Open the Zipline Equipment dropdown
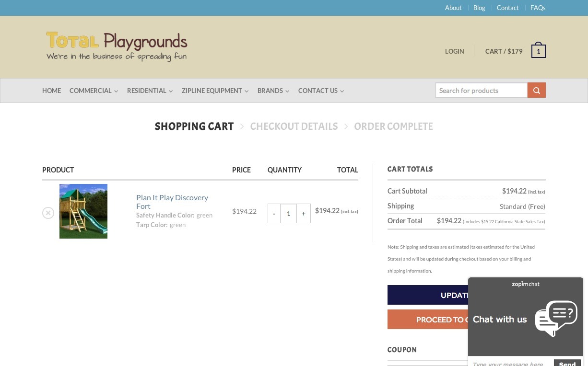 click(x=215, y=91)
